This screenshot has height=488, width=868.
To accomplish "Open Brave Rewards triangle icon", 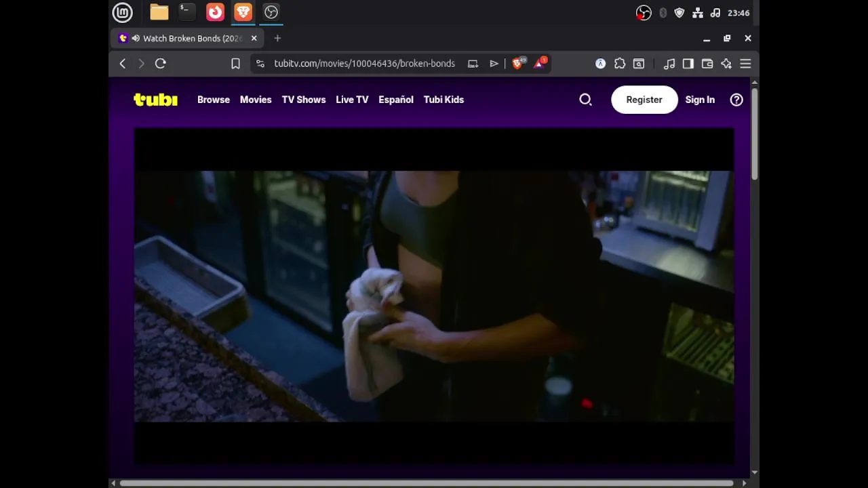I will [x=540, y=64].
